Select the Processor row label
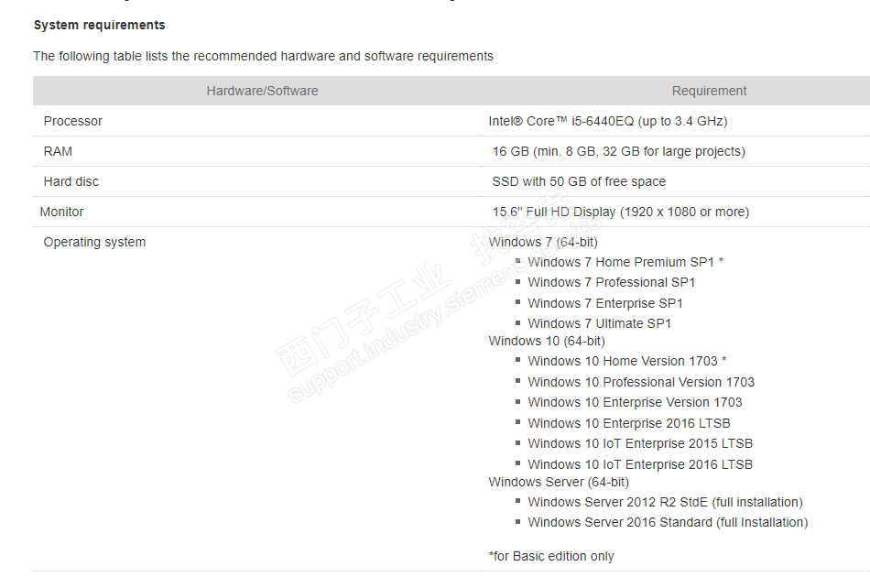The height and width of the screenshot is (588, 870). (73, 121)
